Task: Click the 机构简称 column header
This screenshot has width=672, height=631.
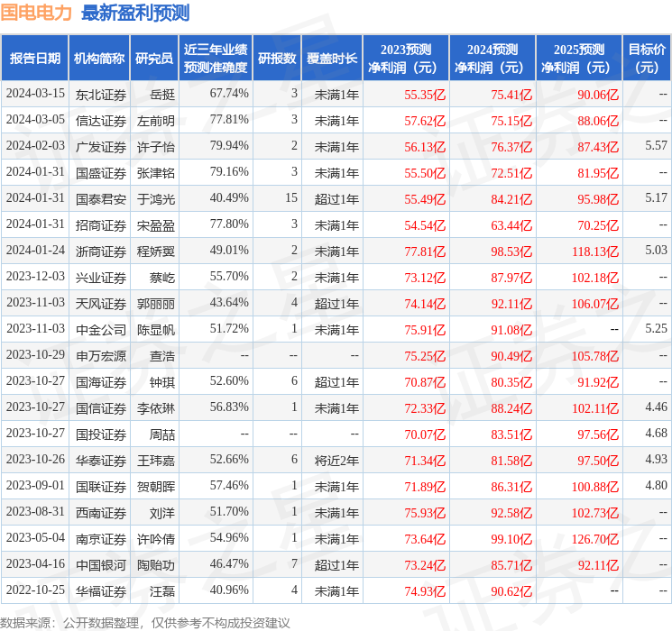Action: (99, 59)
